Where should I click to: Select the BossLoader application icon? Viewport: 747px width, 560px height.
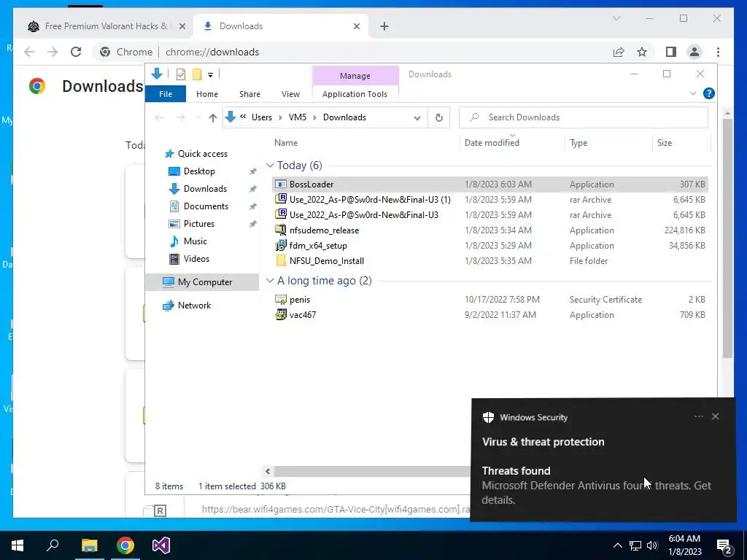coord(281,184)
